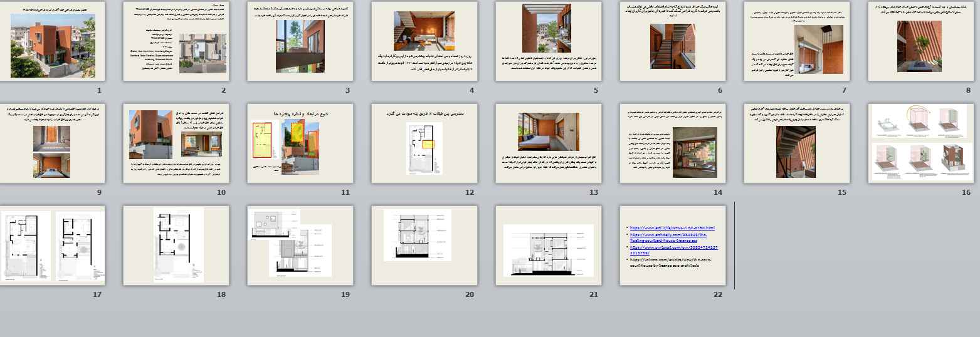Select slide 4 living room interior
The image size is (980, 337).
424,41
